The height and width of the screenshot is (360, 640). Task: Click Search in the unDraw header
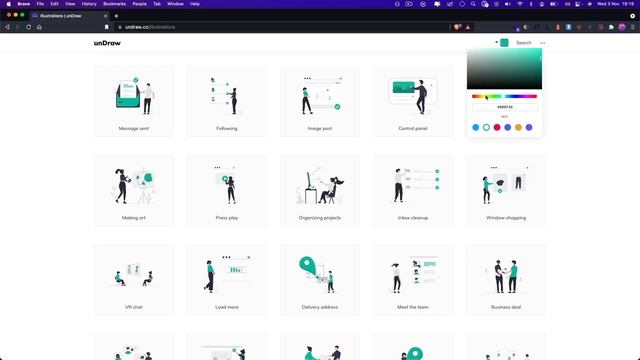(524, 43)
